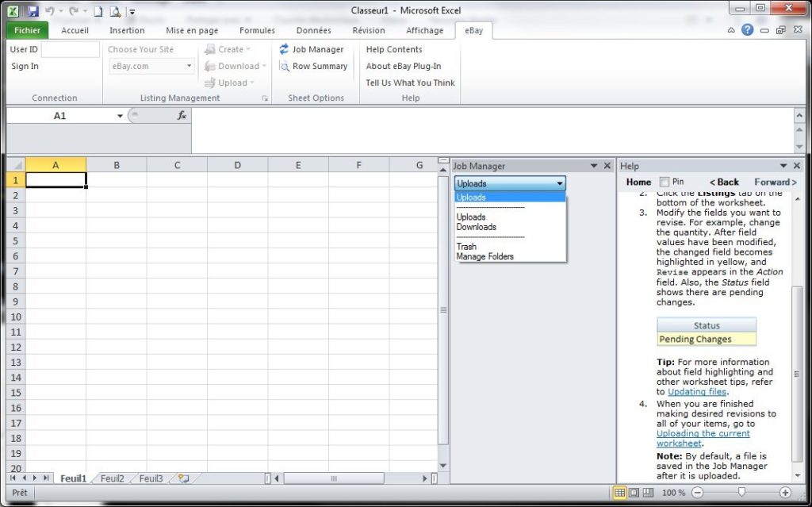
Task: Open Row Summary in Sheet Options
Action: coord(313,66)
